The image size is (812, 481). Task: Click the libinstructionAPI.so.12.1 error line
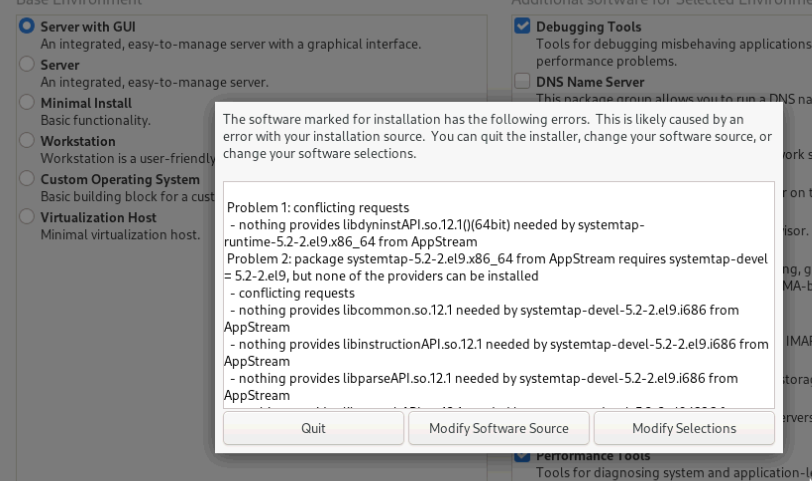(497, 344)
